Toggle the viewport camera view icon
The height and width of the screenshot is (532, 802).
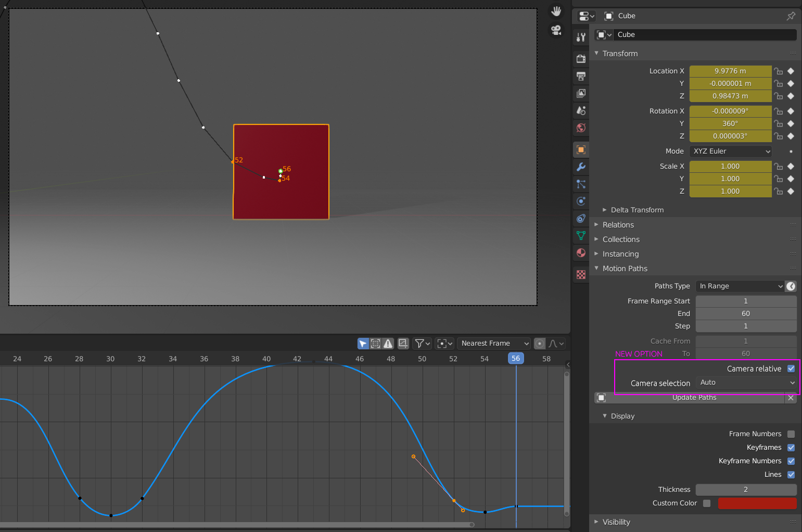556,30
